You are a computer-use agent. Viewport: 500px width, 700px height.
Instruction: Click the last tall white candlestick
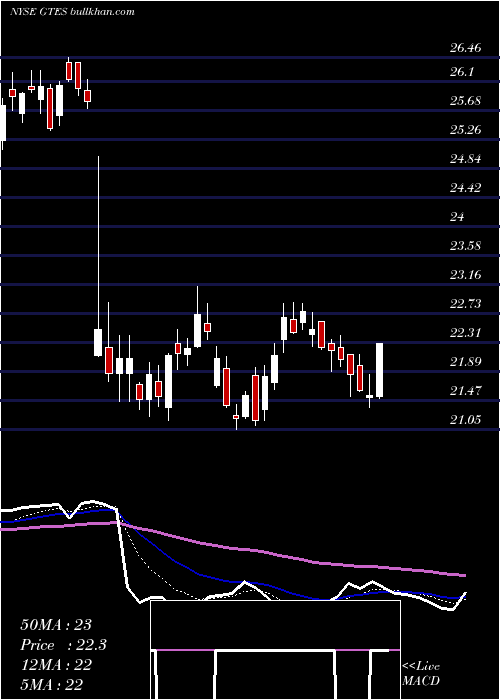pos(379,371)
